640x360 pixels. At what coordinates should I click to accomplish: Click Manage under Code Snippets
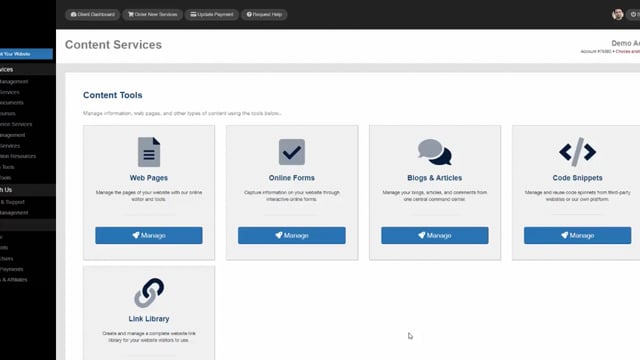(577, 236)
